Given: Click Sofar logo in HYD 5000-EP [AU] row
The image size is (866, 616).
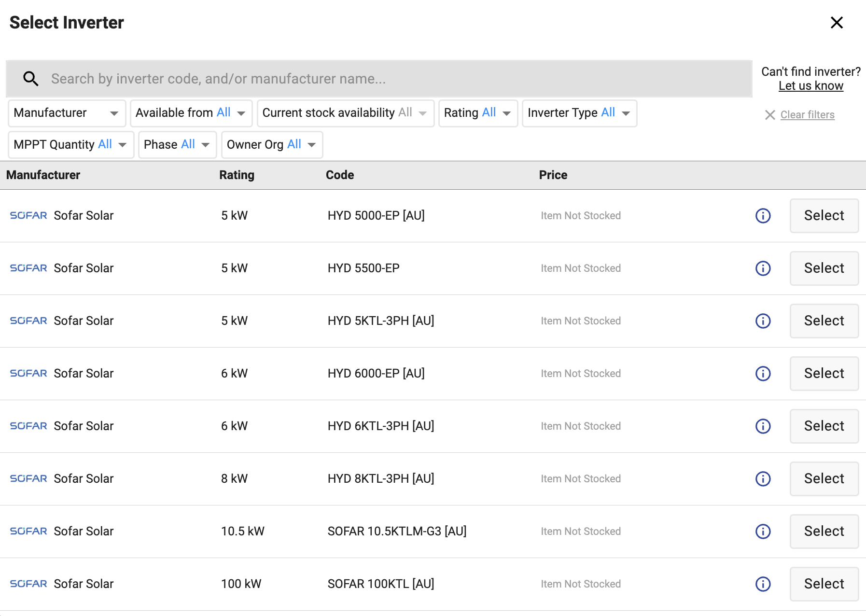Looking at the screenshot, I should tap(28, 215).
